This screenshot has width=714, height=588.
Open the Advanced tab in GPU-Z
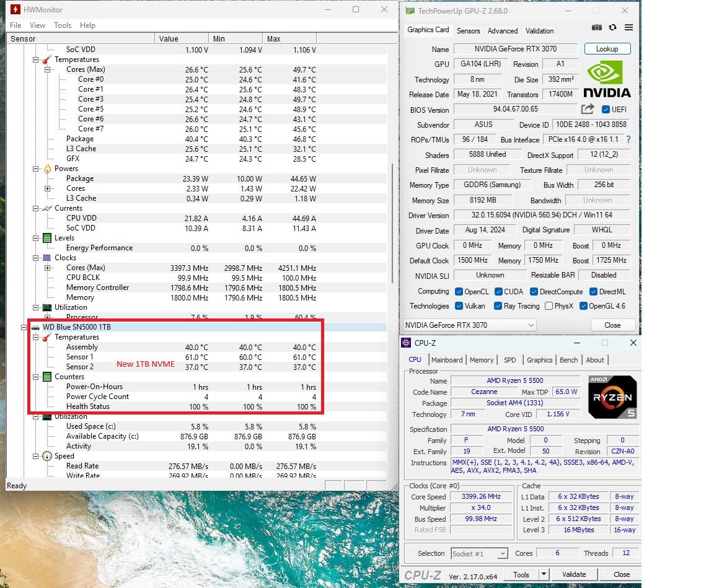[x=503, y=31]
